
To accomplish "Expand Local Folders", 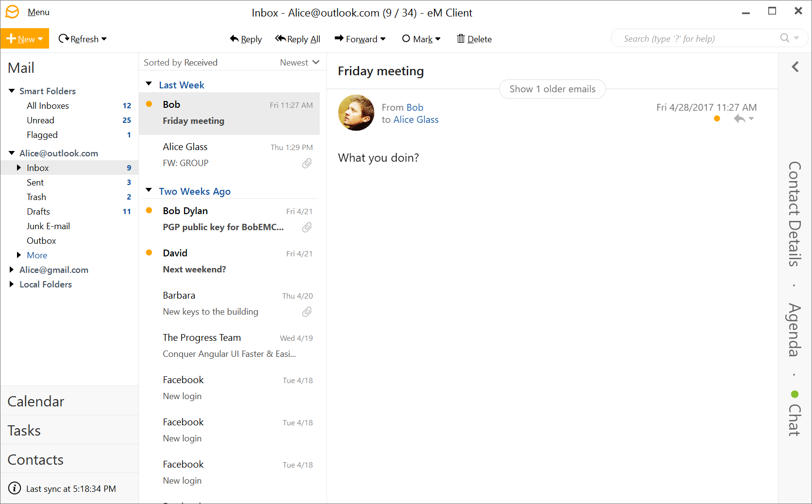I will tap(12, 284).
